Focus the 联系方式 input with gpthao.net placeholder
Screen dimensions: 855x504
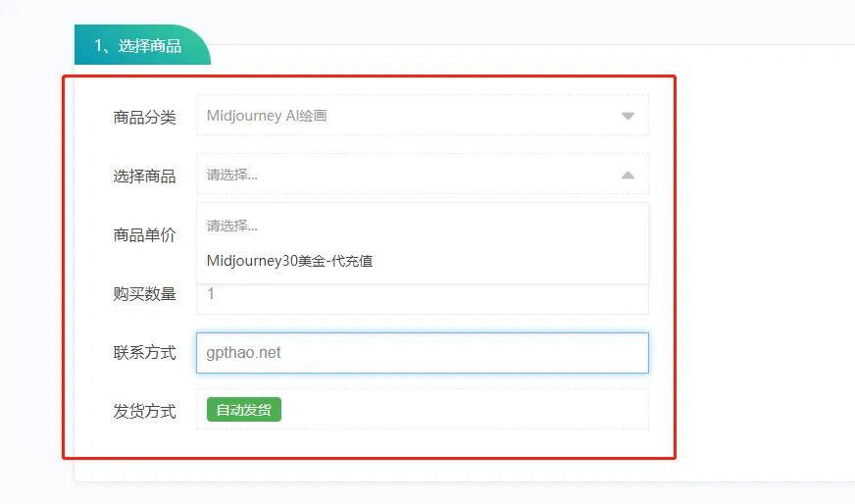coord(422,352)
